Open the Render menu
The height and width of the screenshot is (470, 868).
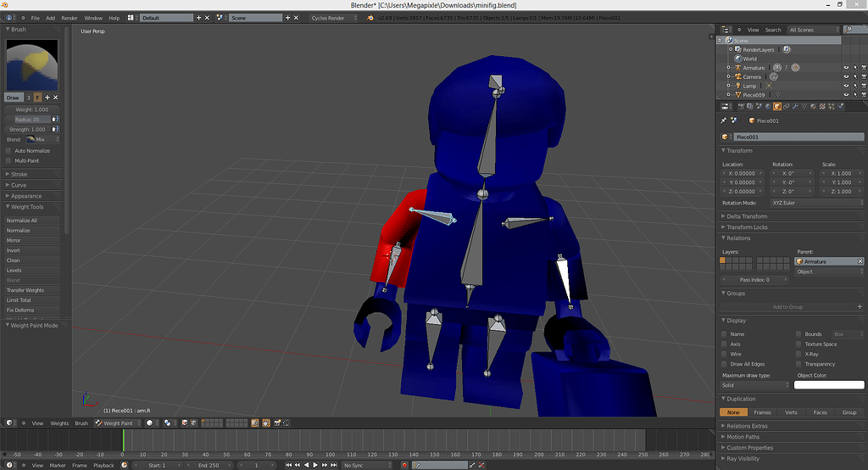click(70, 18)
